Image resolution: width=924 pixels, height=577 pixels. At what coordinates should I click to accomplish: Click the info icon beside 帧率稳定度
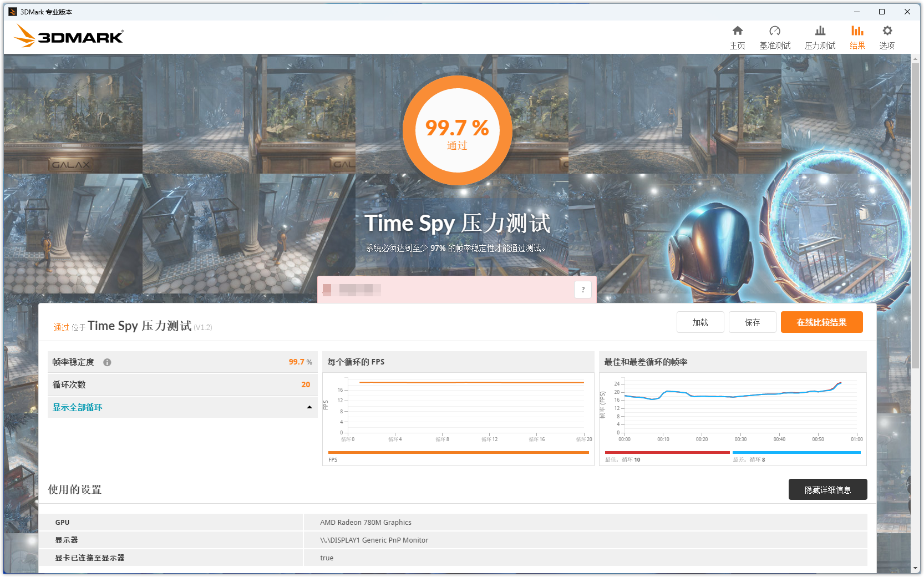[x=107, y=362]
